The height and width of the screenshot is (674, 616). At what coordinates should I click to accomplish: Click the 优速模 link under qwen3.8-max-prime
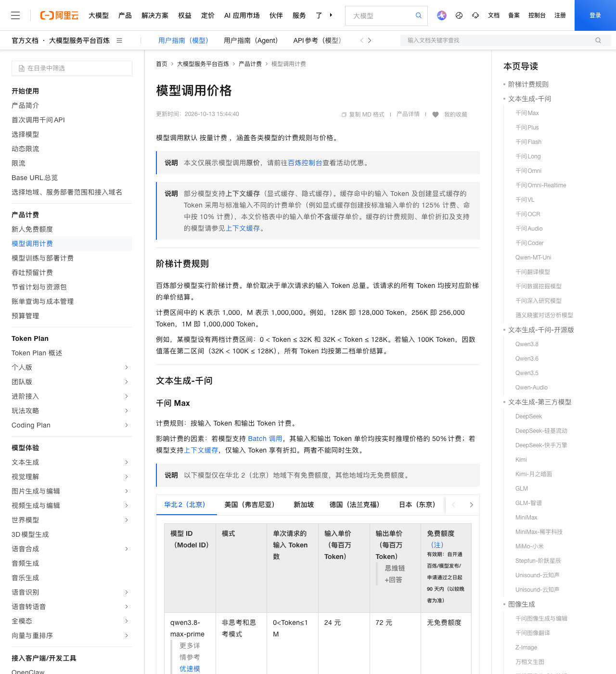point(190,669)
